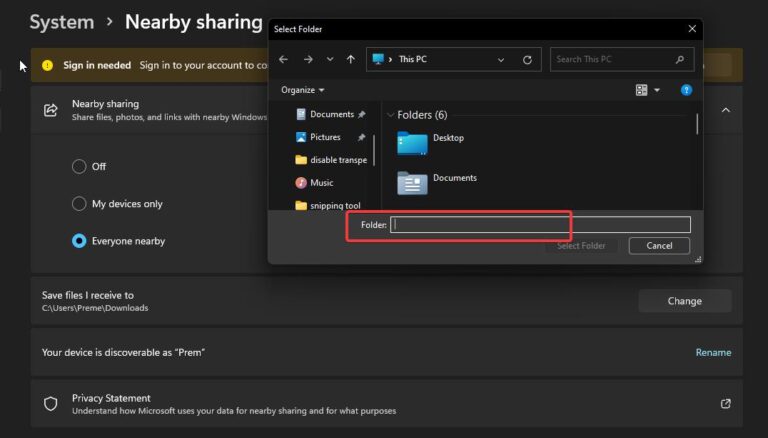This screenshot has height=438, width=768.
Task: Click the Sign in needed warning icon
Action: [48, 65]
